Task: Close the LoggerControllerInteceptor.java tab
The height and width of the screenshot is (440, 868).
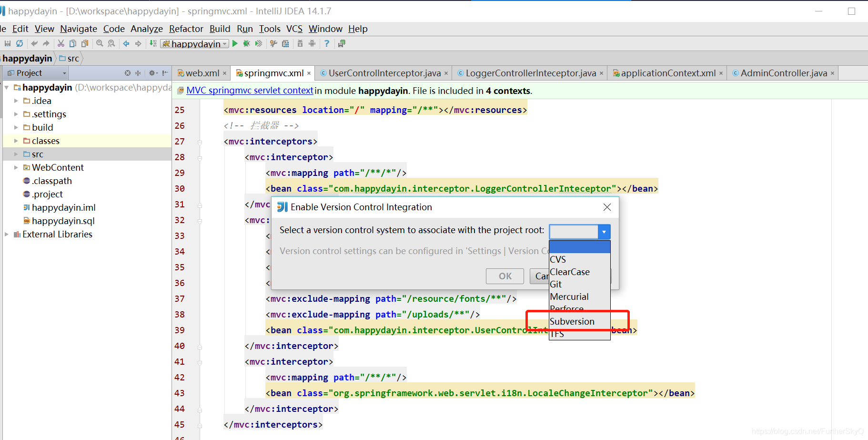Action: tap(601, 73)
